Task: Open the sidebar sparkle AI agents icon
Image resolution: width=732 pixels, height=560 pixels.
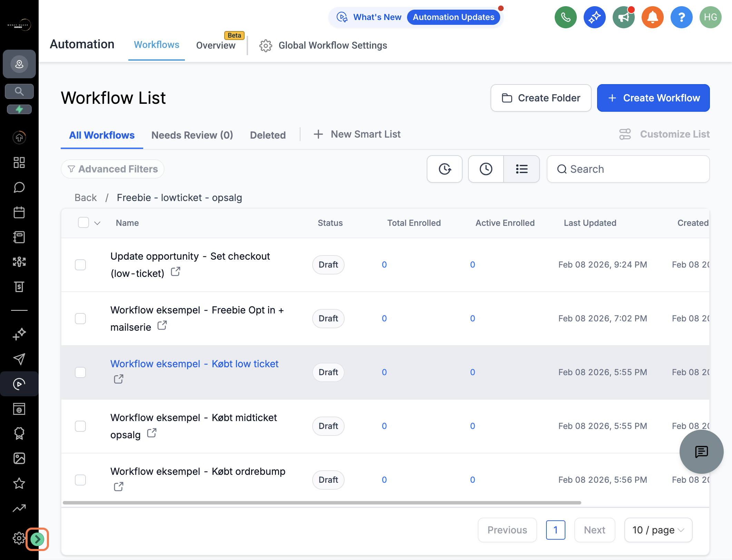Action: pyautogui.click(x=19, y=334)
